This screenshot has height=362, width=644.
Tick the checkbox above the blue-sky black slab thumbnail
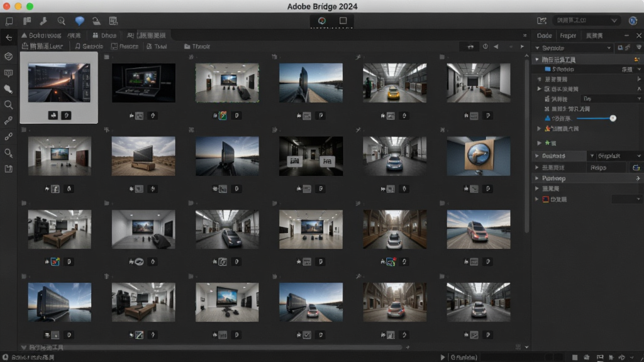coord(24,277)
